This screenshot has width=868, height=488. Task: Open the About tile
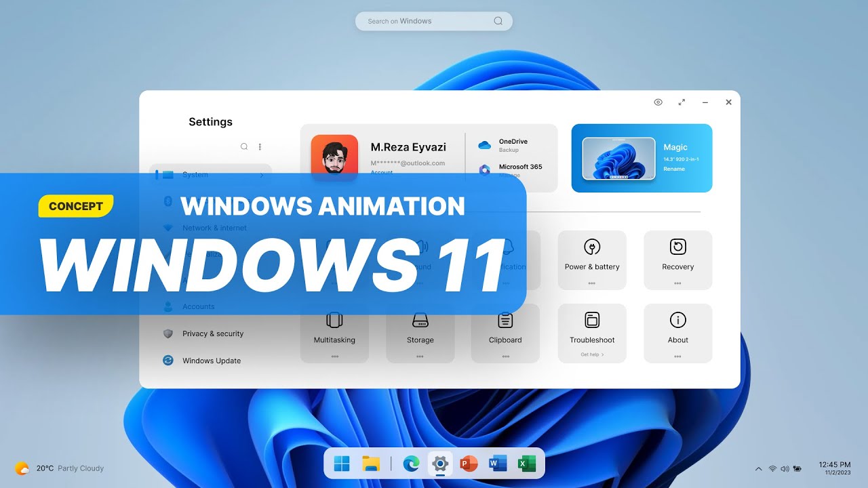coord(677,333)
